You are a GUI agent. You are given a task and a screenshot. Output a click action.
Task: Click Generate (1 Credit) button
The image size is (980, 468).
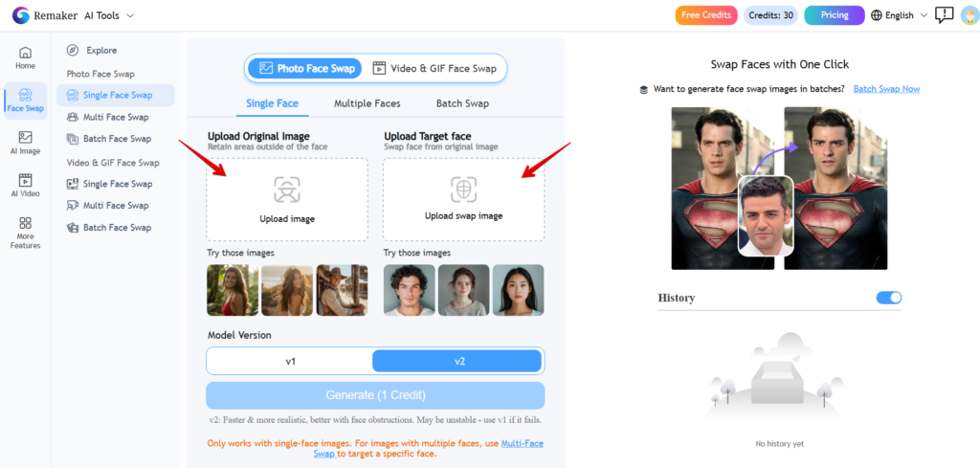[375, 395]
